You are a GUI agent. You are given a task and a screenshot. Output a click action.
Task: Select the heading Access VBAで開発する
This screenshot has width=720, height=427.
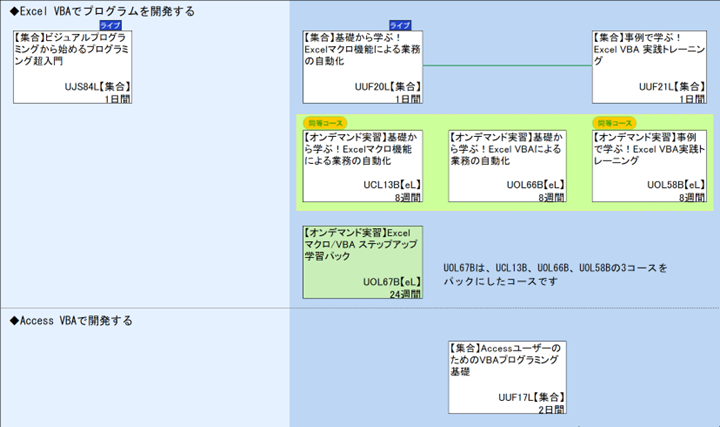pos(71,320)
